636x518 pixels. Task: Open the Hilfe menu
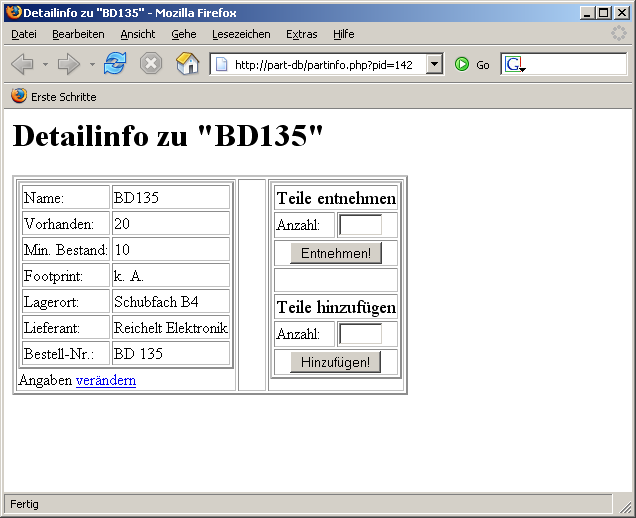tap(344, 34)
